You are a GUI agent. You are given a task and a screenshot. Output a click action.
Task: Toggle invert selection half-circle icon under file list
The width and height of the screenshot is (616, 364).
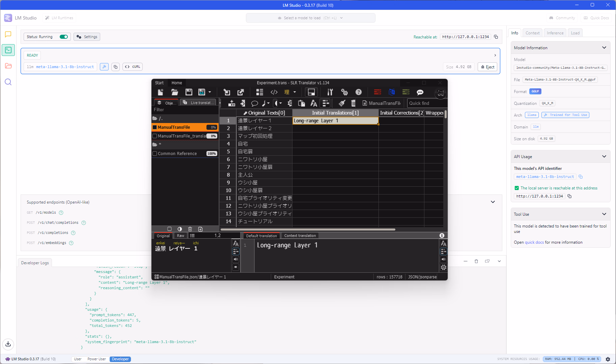click(x=180, y=229)
